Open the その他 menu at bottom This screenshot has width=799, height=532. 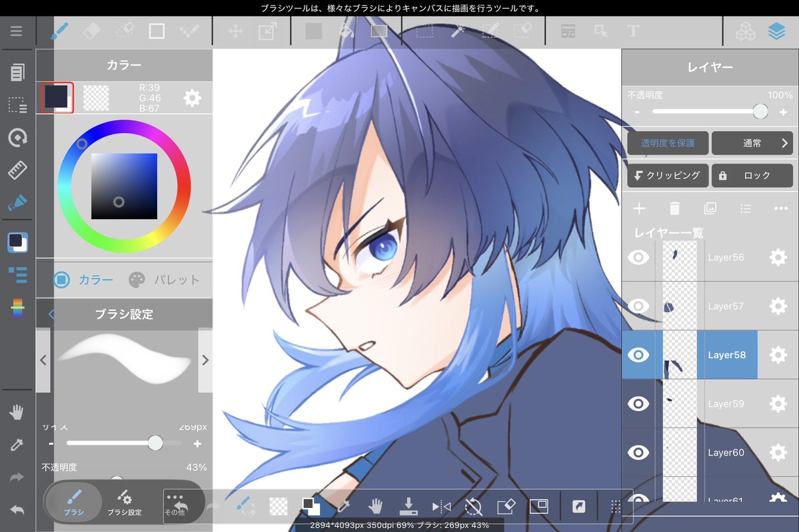[176, 505]
